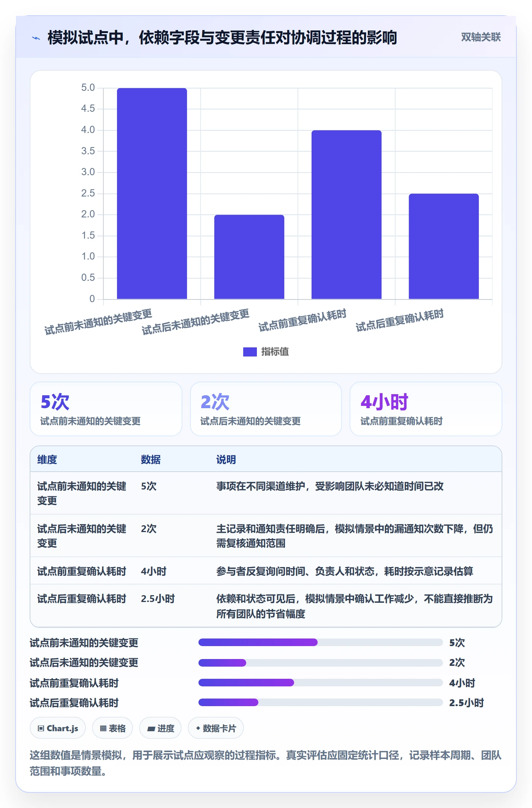Open the 5次 data card

[106, 409]
